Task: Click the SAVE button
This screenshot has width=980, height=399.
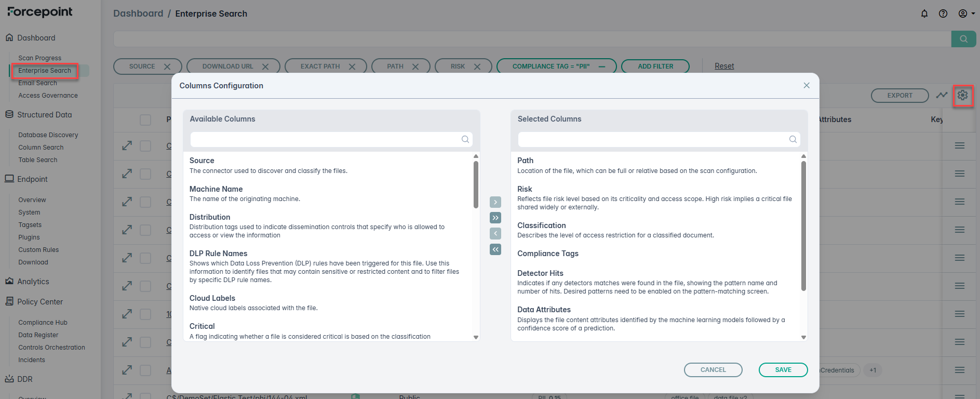Action: 783,370
